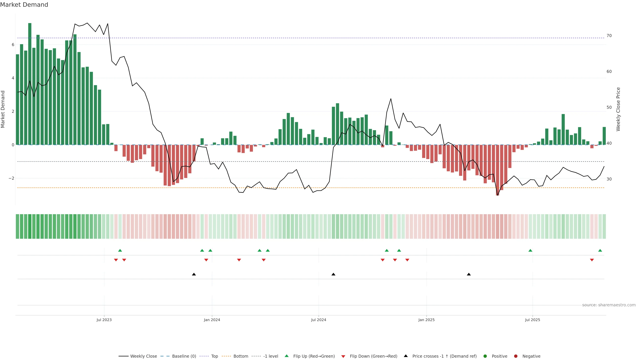644x362 pixels.
Task: Toggle the -1 level legend entry
Action: (x=271, y=356)
